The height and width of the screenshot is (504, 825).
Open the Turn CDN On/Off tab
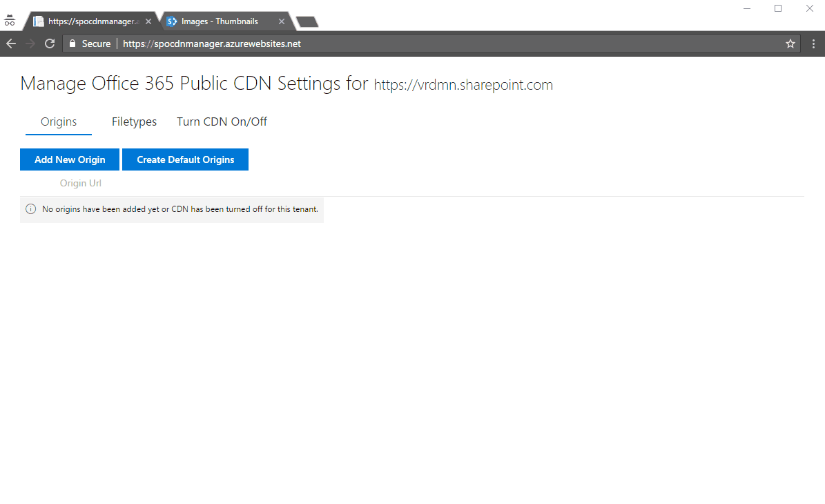click(222, 122)
